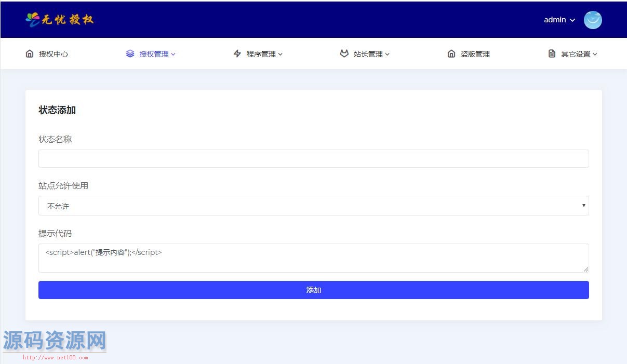Screen dimensions: 627x364
Task: Open the 盗版管理 menu item
Action: click(x=469, y=53)
